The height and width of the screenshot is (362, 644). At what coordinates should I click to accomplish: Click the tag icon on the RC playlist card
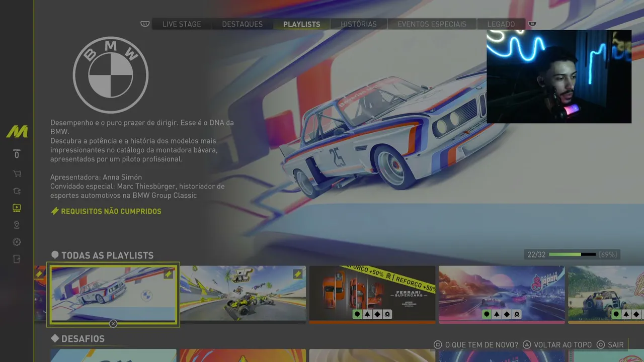click(298, 274)
